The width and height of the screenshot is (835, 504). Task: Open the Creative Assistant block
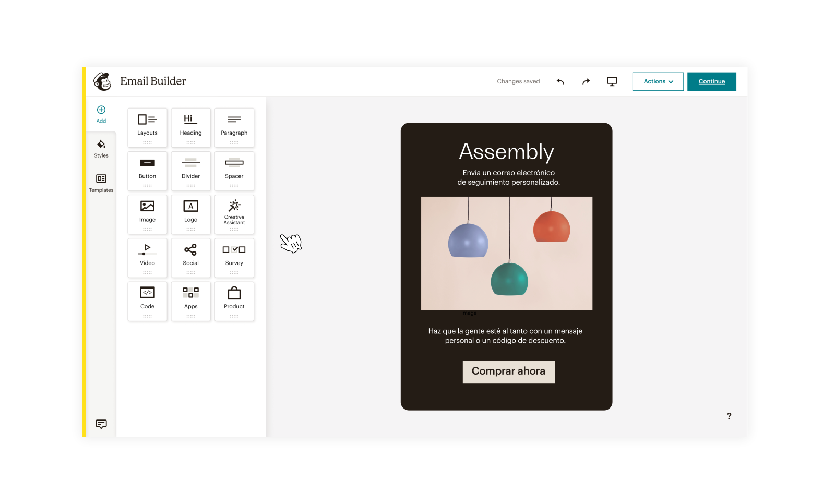234,214
